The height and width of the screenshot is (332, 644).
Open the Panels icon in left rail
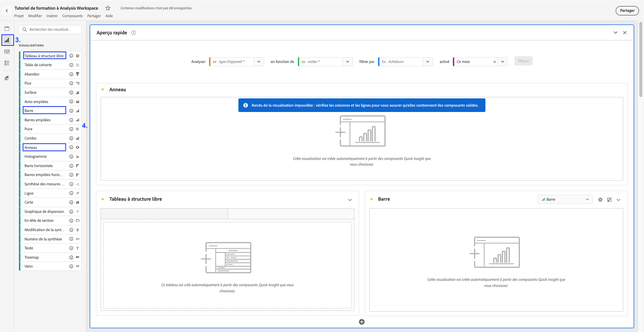pos(7,29)
